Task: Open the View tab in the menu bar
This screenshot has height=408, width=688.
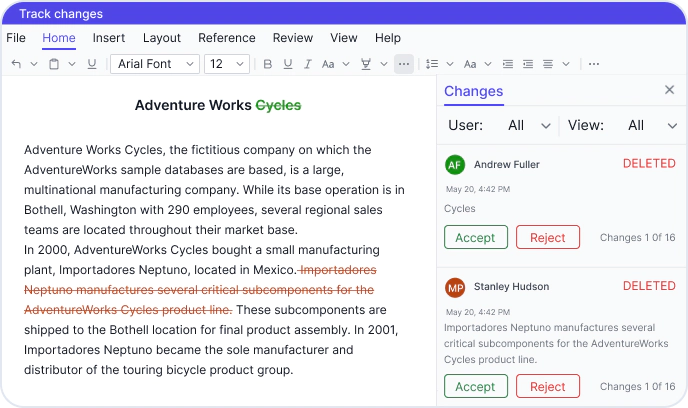Action: coord(344,38)
